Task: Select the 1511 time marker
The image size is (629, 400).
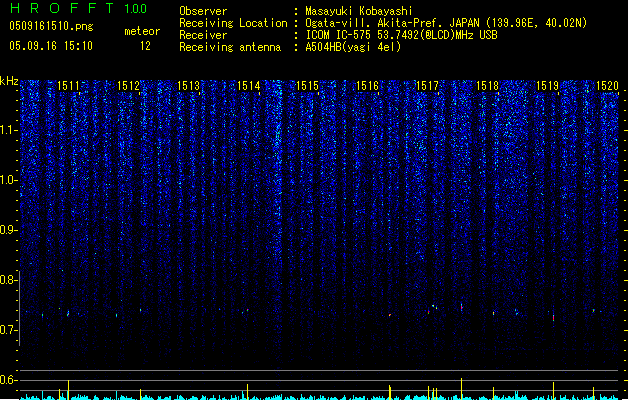Action: pos(68,86)
